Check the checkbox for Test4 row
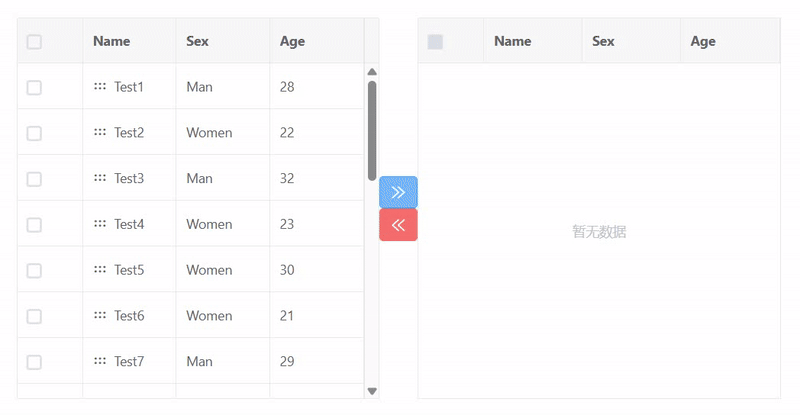Image resolution: width=800 pixels, height=415 pixels. tap(34, 225)
